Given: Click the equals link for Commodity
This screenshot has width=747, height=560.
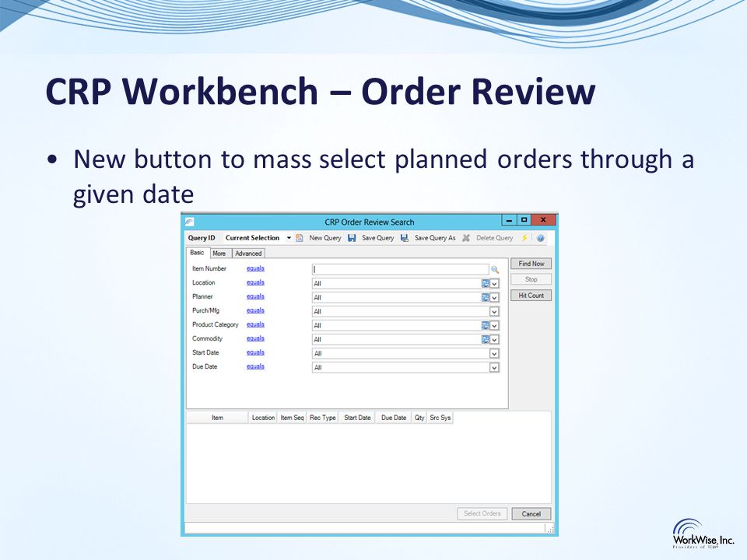Looking at the screenshot, I should click(x=255, y=338).
